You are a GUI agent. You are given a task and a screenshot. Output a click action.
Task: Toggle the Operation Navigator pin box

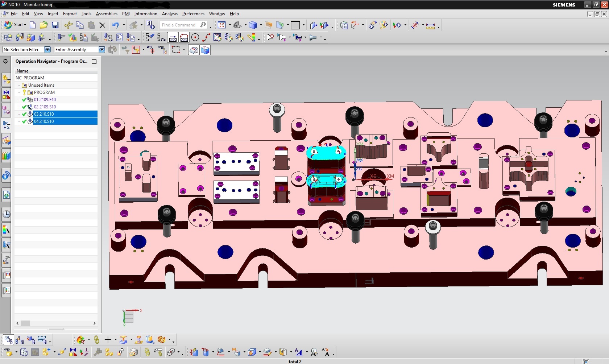pyautogui.click(x=94, y=62)
